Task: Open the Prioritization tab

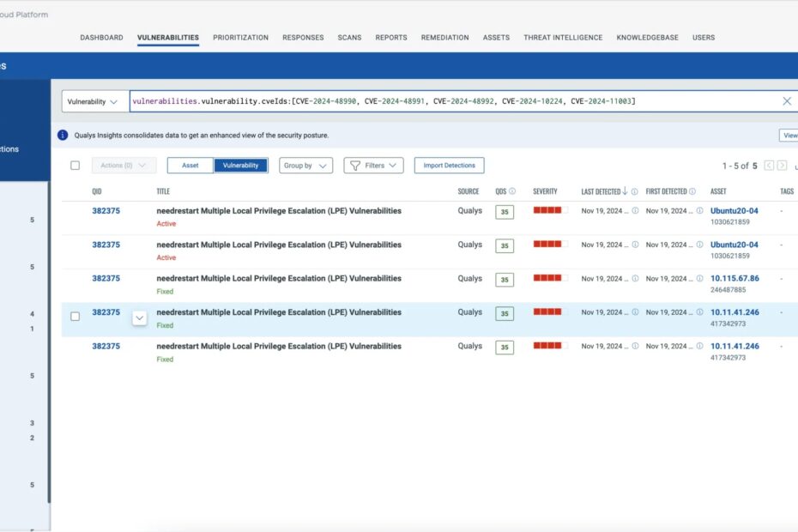Action: tap(241, 38)
